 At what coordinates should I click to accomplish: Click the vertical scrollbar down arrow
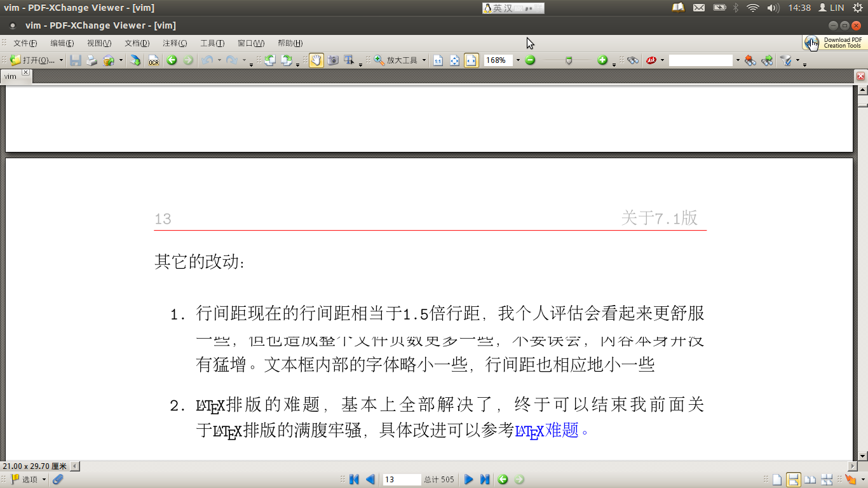coord(862,456)
